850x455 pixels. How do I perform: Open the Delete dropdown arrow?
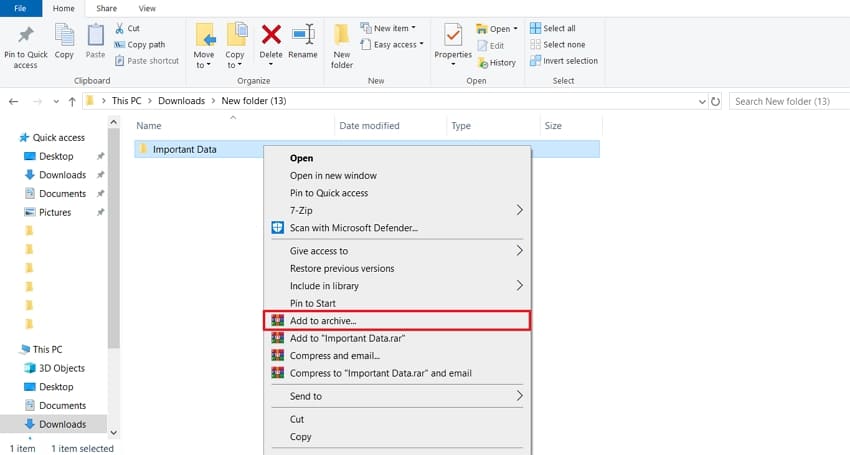271,65
